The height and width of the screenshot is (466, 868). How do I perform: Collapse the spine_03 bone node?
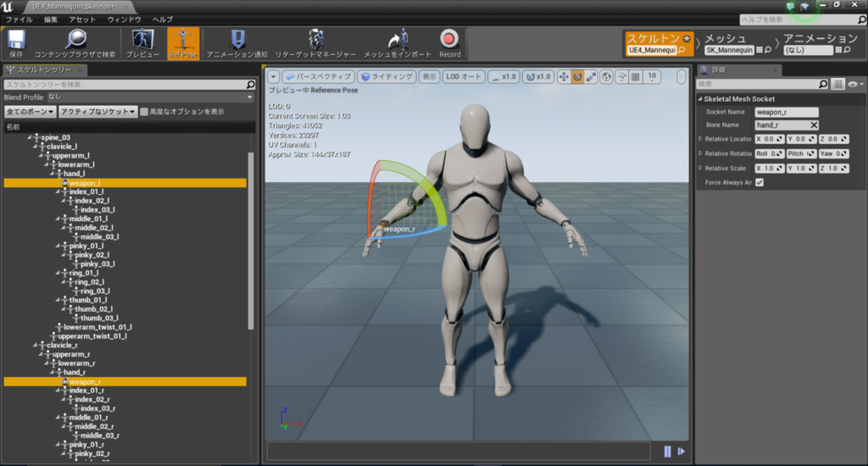30,137
